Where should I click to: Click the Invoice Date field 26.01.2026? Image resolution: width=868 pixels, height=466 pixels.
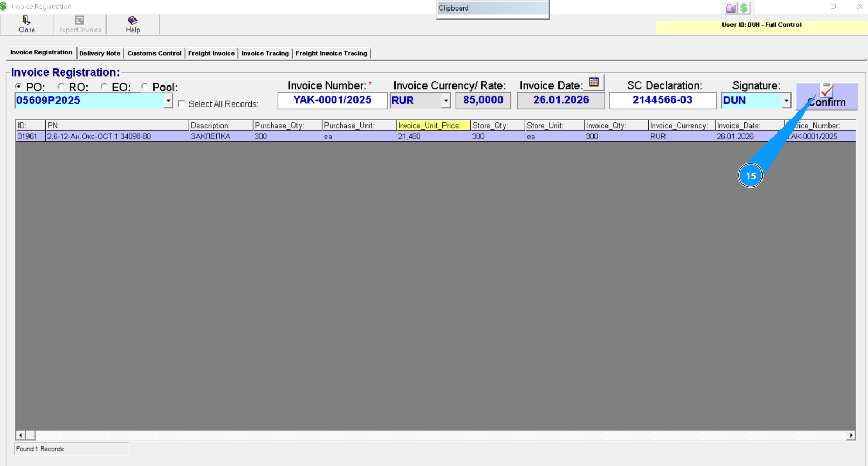point(561,100)
